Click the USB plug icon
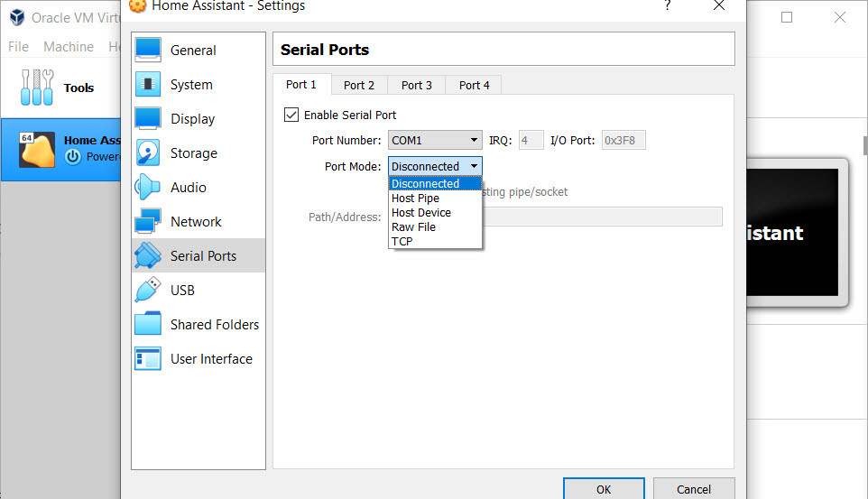868x499 pixels. (x=148, y=291)
